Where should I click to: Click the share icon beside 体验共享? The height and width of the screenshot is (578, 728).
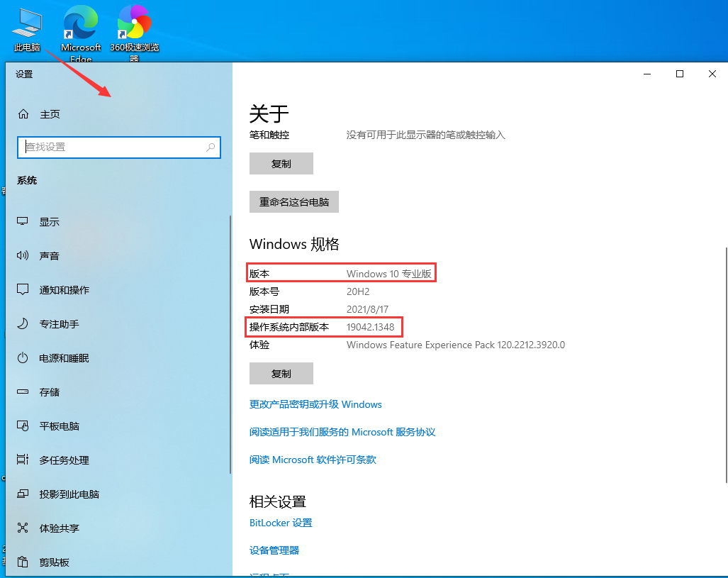[22, 528]
